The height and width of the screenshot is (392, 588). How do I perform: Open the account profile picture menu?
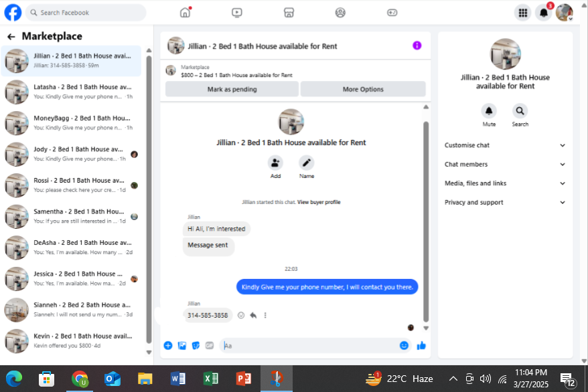565,13
